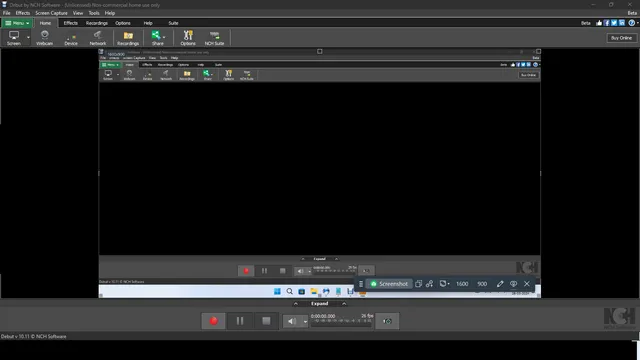Open the capture shape dropdown in Screenshot bar

pos(444,284)
